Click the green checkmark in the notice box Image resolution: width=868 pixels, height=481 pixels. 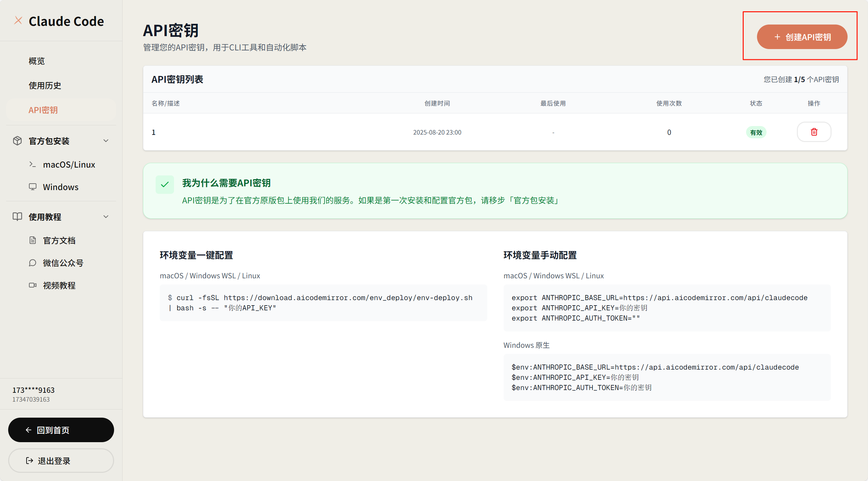tap(164, 184)
